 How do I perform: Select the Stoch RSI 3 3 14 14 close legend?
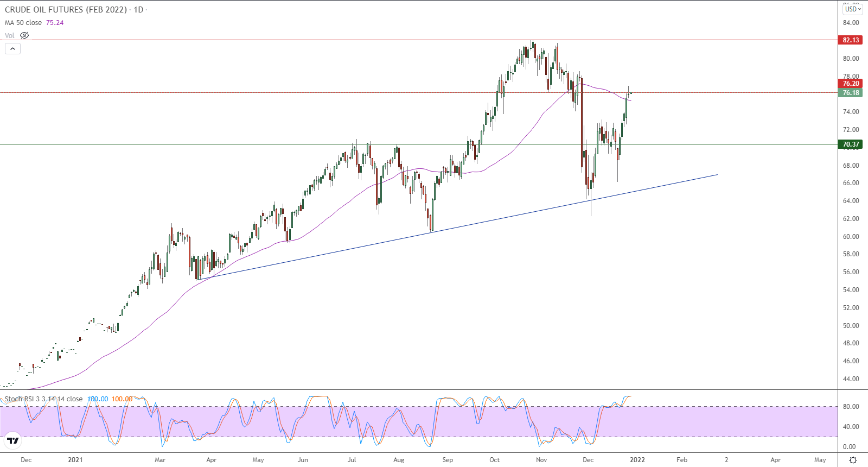(x=43, y=399)
